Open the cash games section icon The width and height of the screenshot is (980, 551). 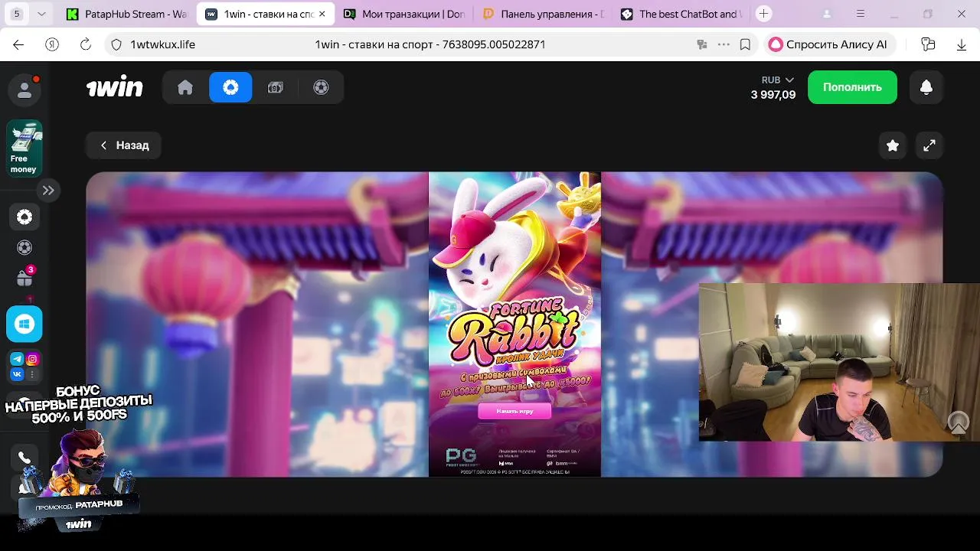(276, 87)
